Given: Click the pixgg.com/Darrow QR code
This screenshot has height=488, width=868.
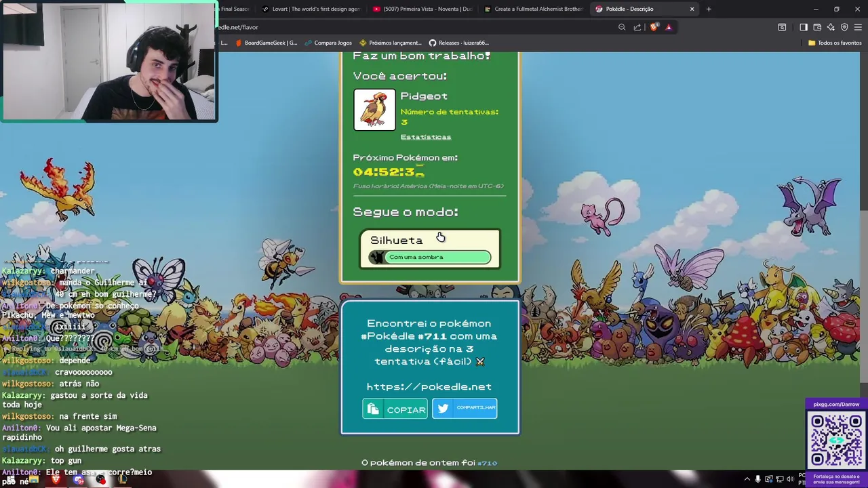Looking at the screenshot, I should click(x=836, y=439).
